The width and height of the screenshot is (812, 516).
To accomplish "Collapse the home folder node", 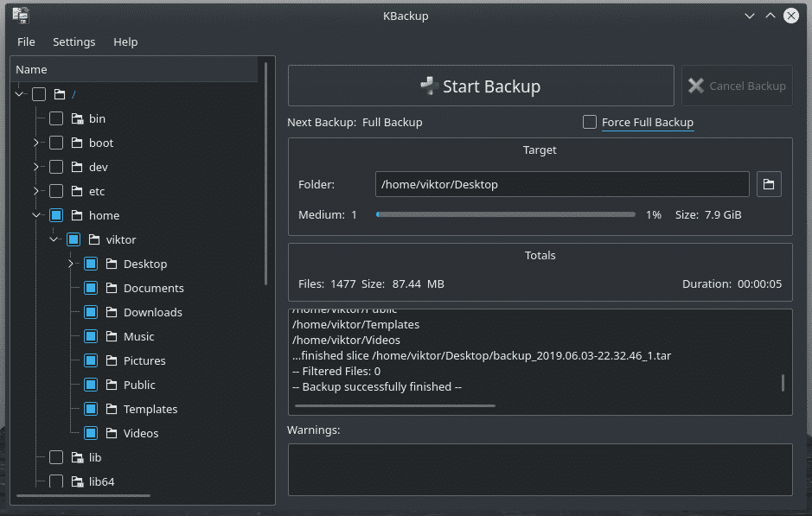I will (36, 215).
